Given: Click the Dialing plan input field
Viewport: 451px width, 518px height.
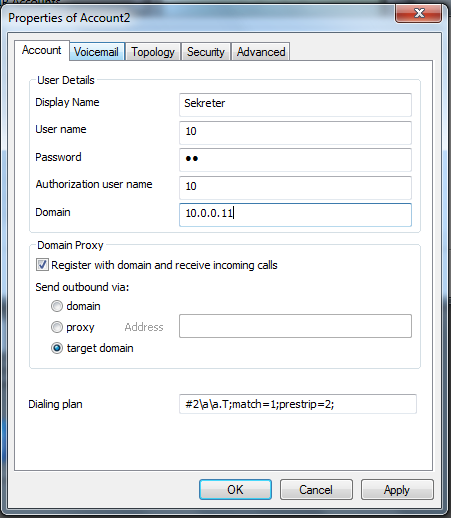Looking at the screenshot, I should tap(298, 404).
